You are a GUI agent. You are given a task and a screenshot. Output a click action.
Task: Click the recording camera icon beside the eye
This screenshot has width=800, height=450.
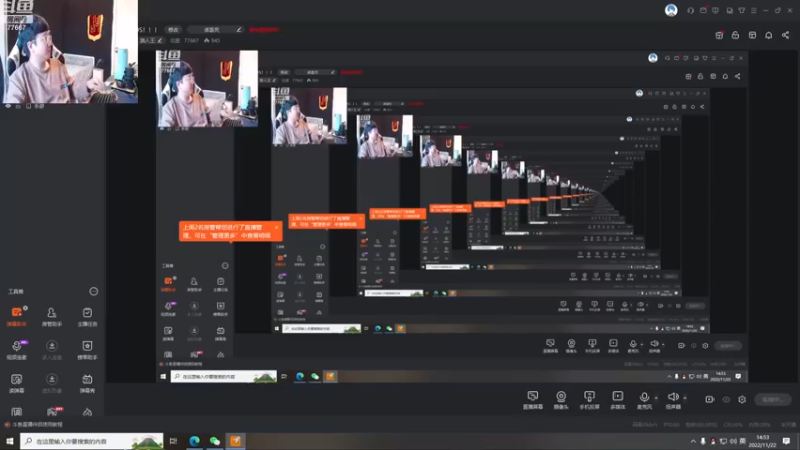(x=710, y=399)
